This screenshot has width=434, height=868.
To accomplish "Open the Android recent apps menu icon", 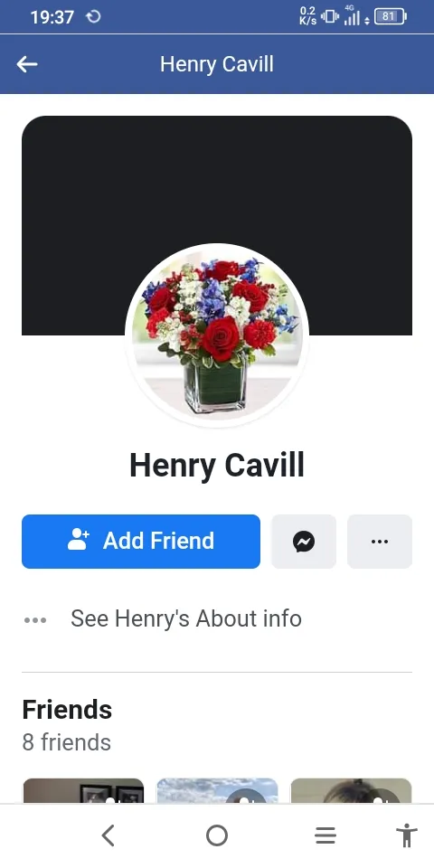I will [x=325, y=835].
